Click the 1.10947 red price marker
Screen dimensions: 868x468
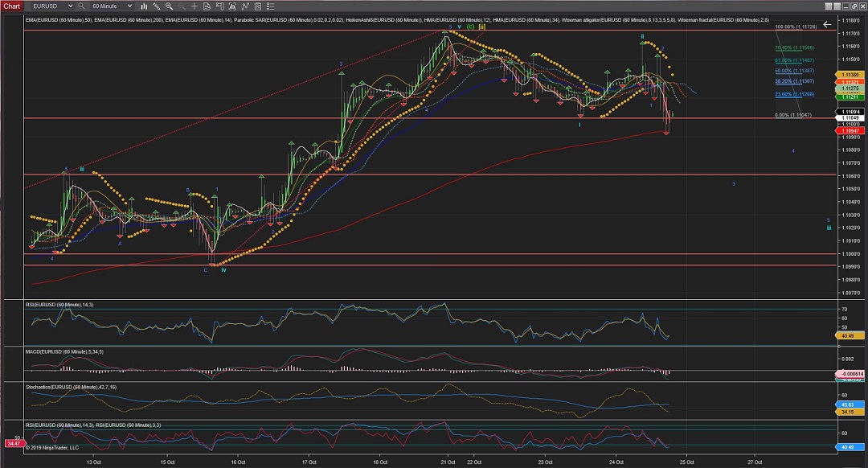(850, 131)
